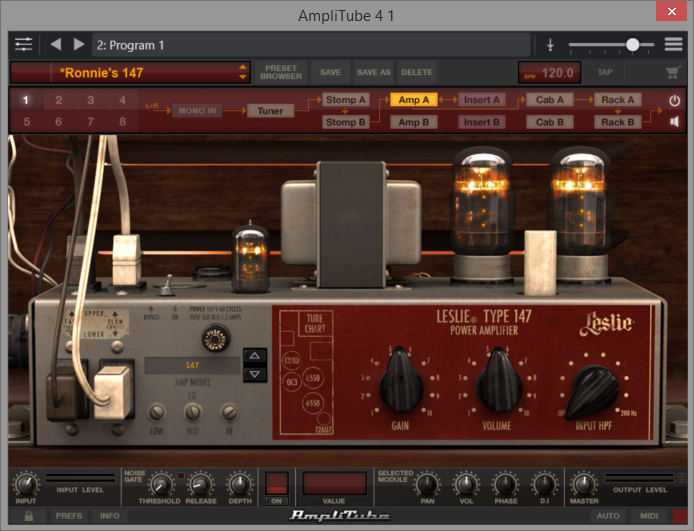This screenshot has width=694, height=531.
Task: Click the noise gate DEPTH knob
Action: click(239, 484)
